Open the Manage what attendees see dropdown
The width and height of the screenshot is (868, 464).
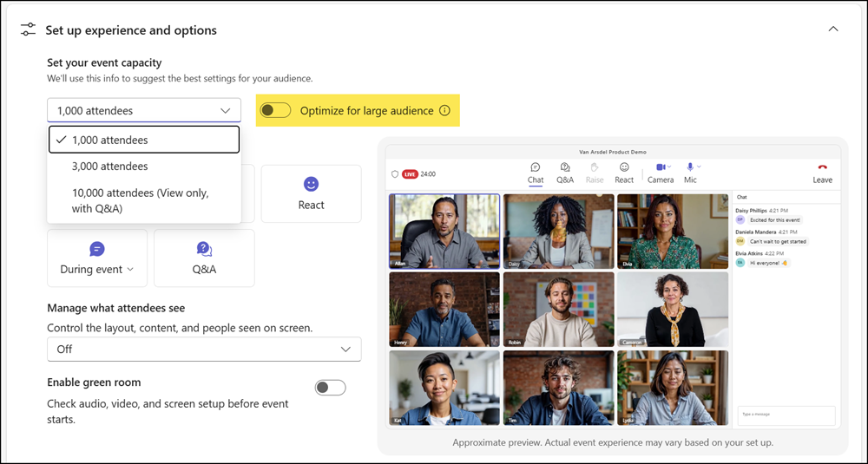[x=204, y=349]
